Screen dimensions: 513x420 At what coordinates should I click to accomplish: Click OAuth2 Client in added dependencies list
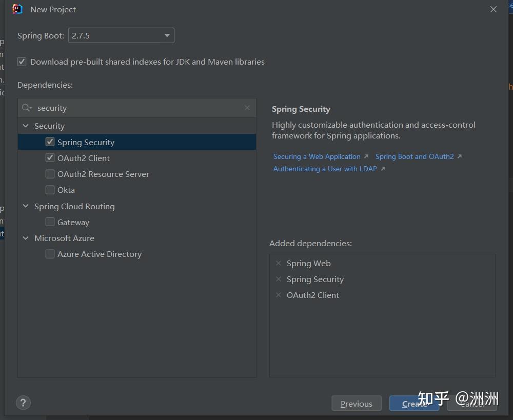point(313,295)
